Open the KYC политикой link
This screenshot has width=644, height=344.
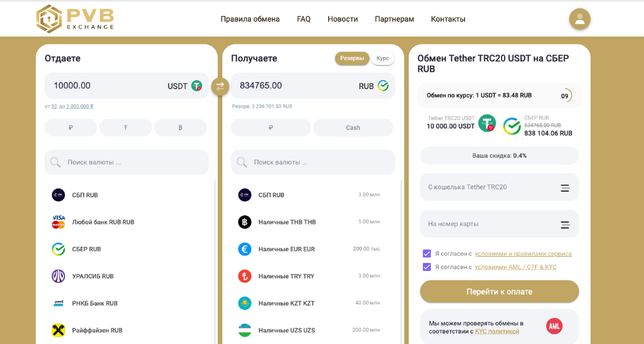pos(497,331)
